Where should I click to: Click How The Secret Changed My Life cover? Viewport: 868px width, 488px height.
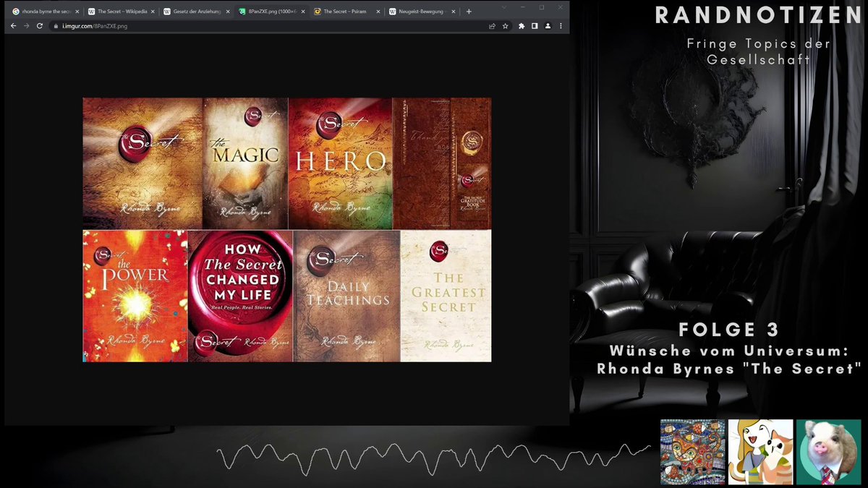pyautogui.click(x=241, y=296)
